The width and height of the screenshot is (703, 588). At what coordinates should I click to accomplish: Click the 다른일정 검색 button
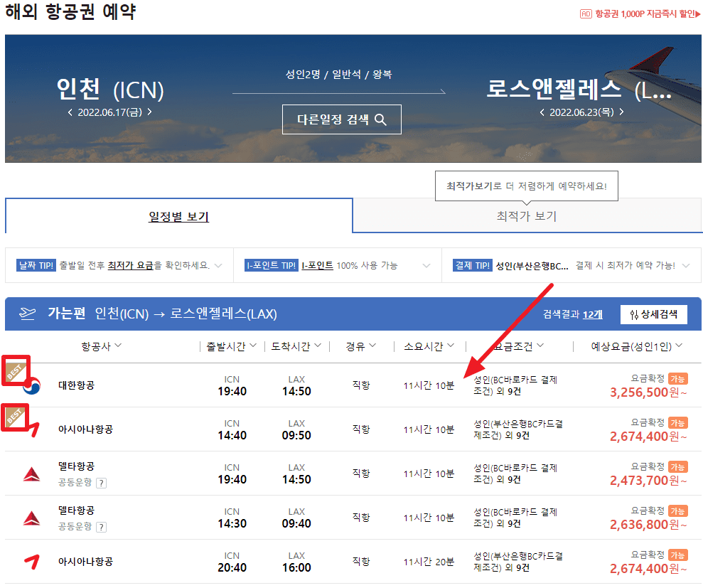tap(342, 119)
